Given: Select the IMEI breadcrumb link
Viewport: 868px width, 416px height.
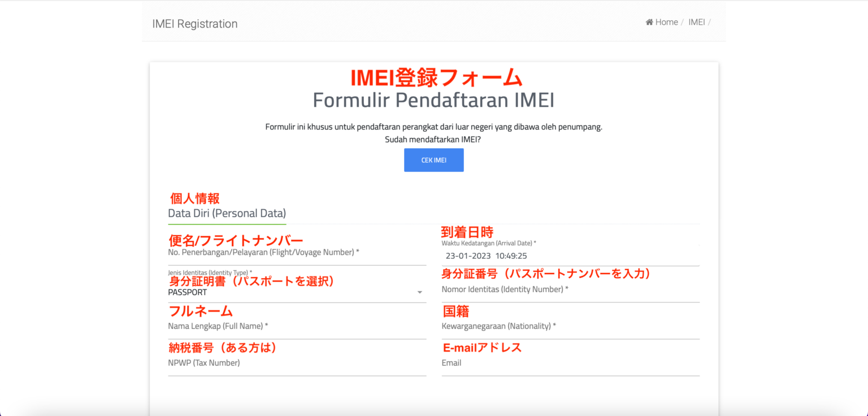Looking at the screenshot, I should tap(696, 23).
